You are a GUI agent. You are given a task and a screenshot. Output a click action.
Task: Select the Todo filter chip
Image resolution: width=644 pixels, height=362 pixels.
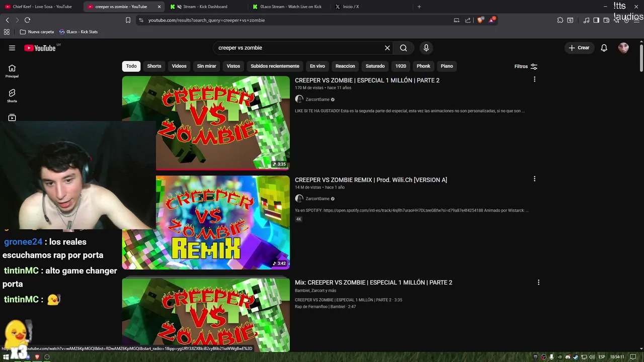click(131, 66)
